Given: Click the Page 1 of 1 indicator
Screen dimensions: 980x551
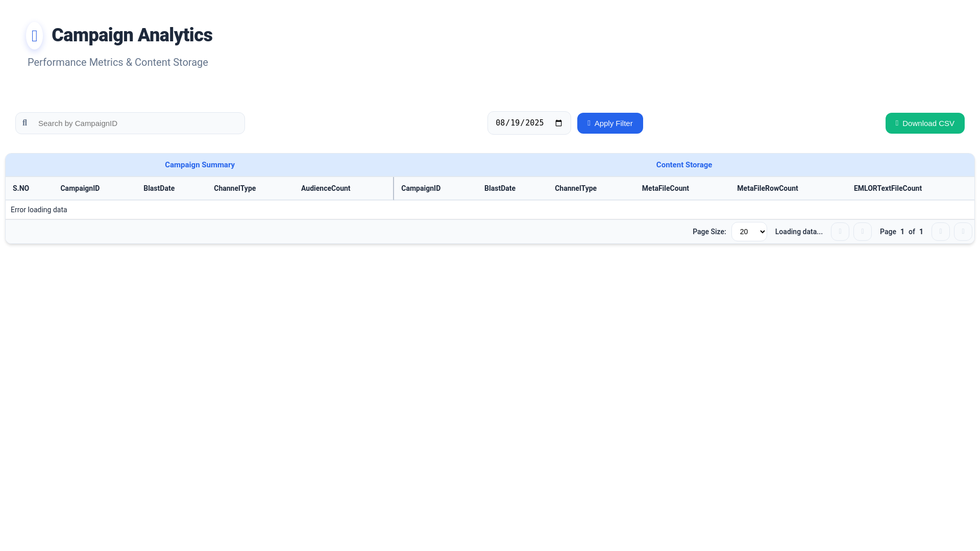Looking at the screenshot, I should point(901,232).
